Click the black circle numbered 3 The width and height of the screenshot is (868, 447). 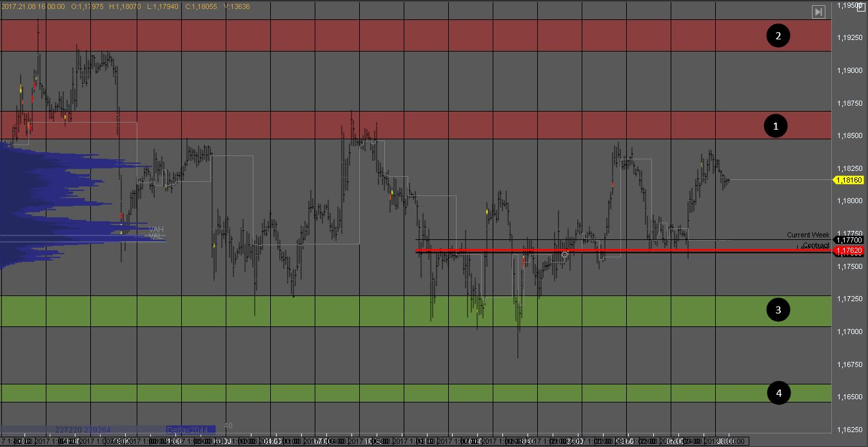point(778,310)
